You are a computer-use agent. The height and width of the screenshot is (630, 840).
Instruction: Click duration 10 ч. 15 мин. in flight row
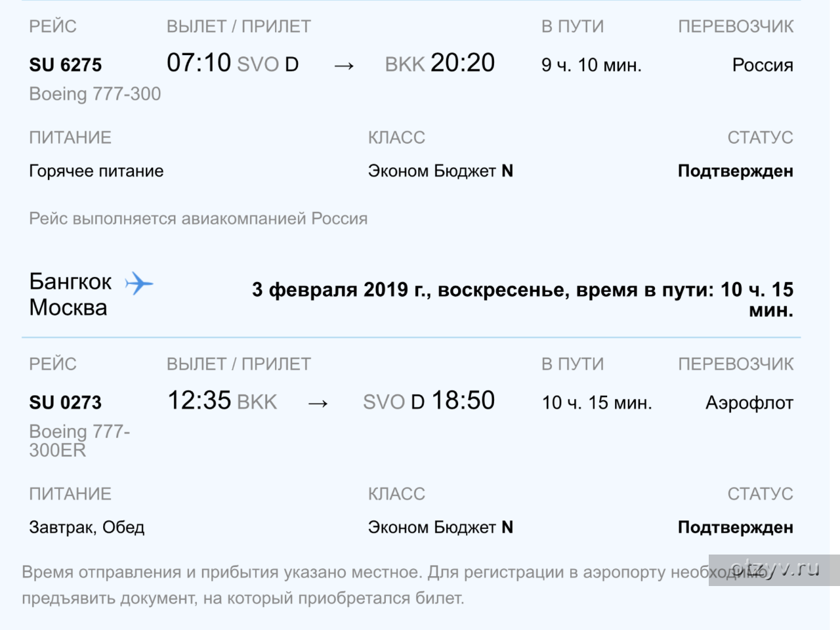tap(597, 402)
